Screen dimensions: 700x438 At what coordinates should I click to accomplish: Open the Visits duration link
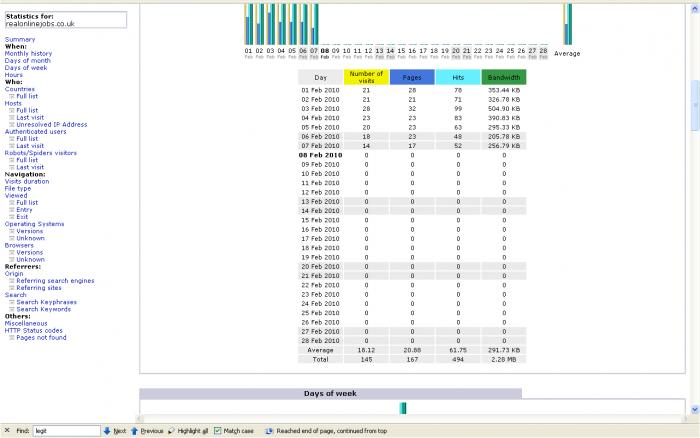[27, 181]
